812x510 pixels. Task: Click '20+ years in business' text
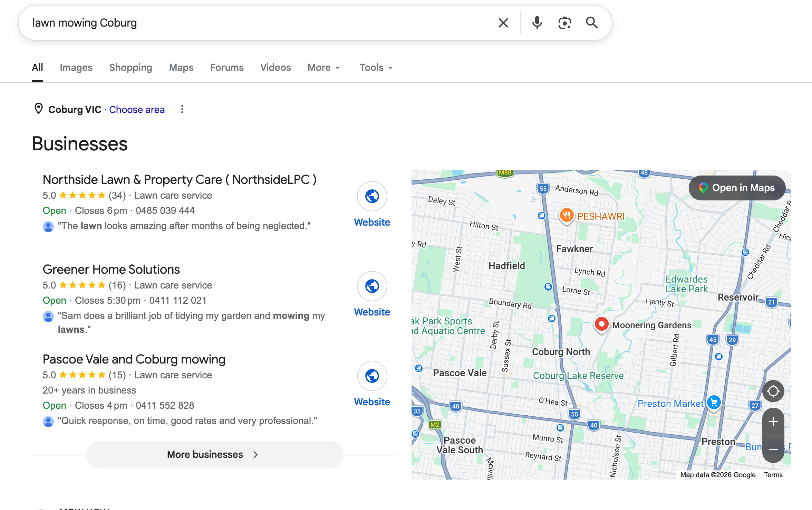89,390
